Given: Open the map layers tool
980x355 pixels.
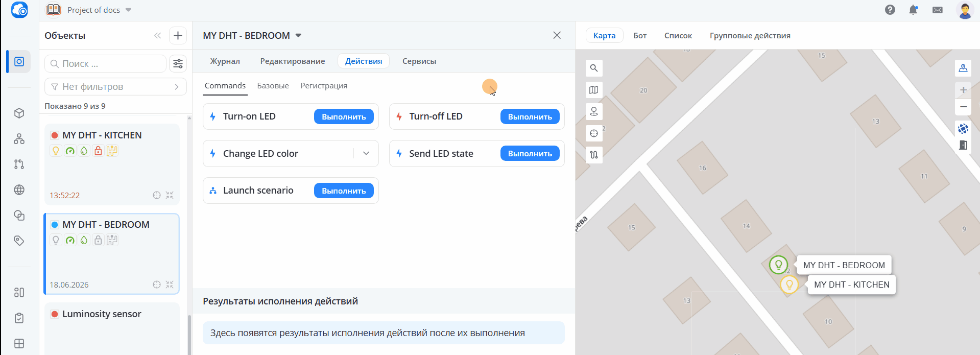Looking at the screenshot, I should tap(593, 90).
